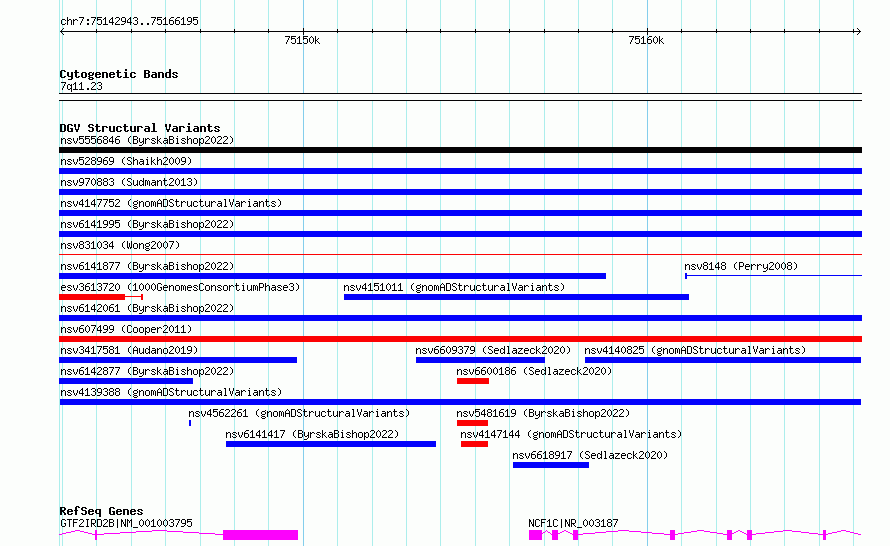Click the thin red nsv831034 variant line

(x=460, y=254)
